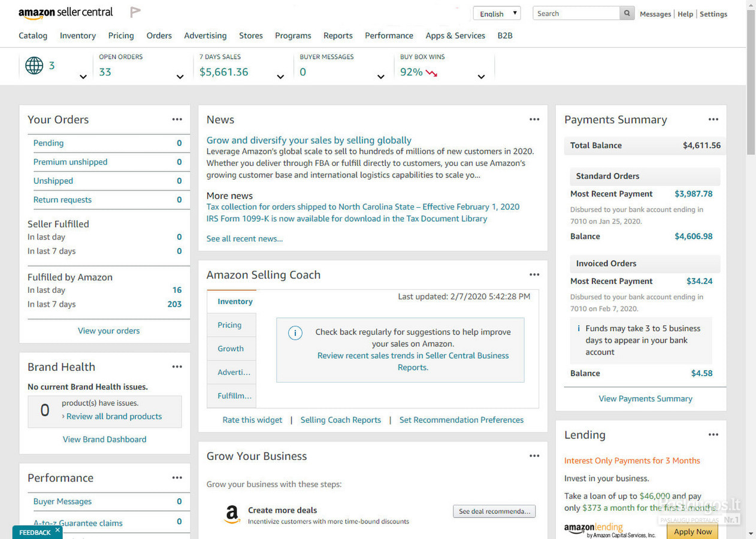Click the View Brand Dashboard link

click(x=105, y=439)
